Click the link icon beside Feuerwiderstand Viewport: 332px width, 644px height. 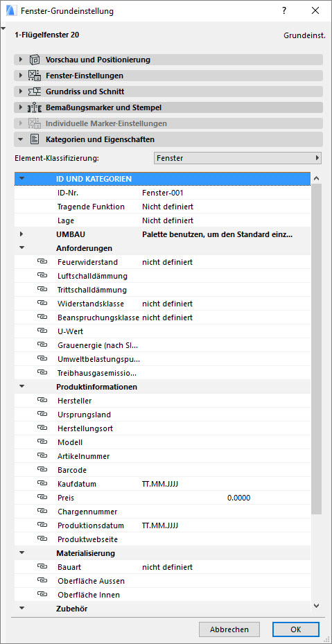pyautogui.click(x=42, y=261)
